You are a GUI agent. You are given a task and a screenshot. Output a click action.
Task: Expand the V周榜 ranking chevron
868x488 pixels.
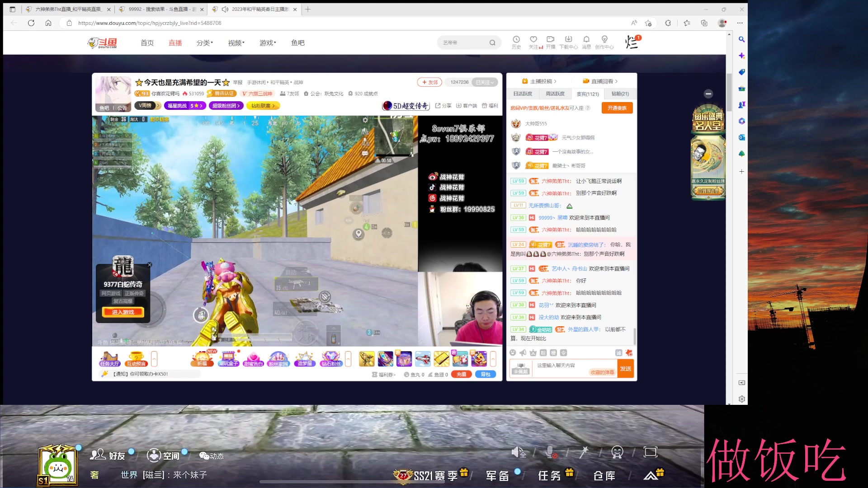click(159, 105)
